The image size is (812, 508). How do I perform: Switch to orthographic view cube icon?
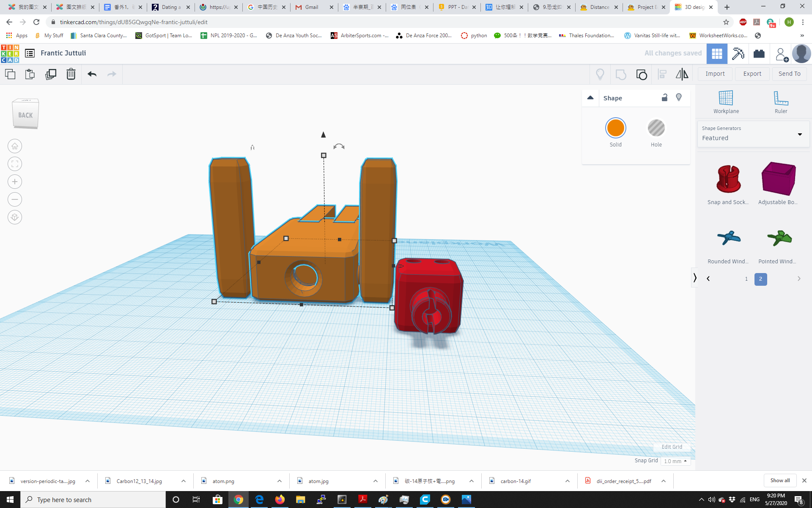15,217
